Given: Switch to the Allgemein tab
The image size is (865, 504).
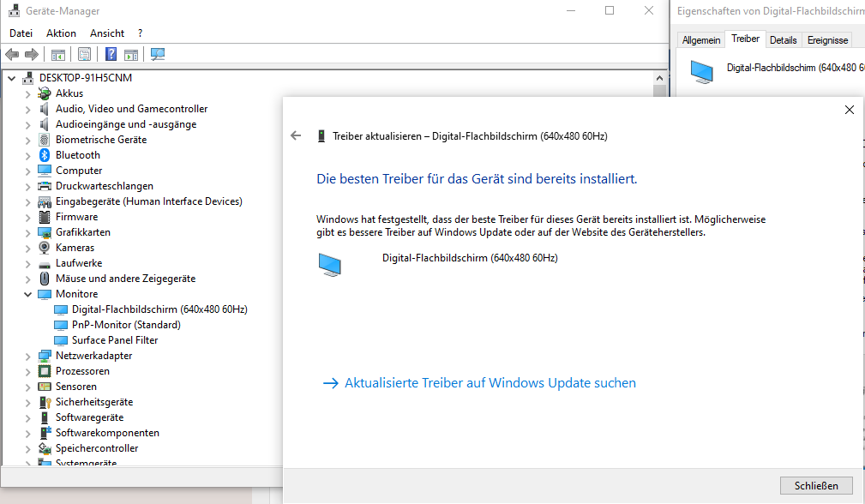Looking at the screenshot, I should [x=701, y=40].
